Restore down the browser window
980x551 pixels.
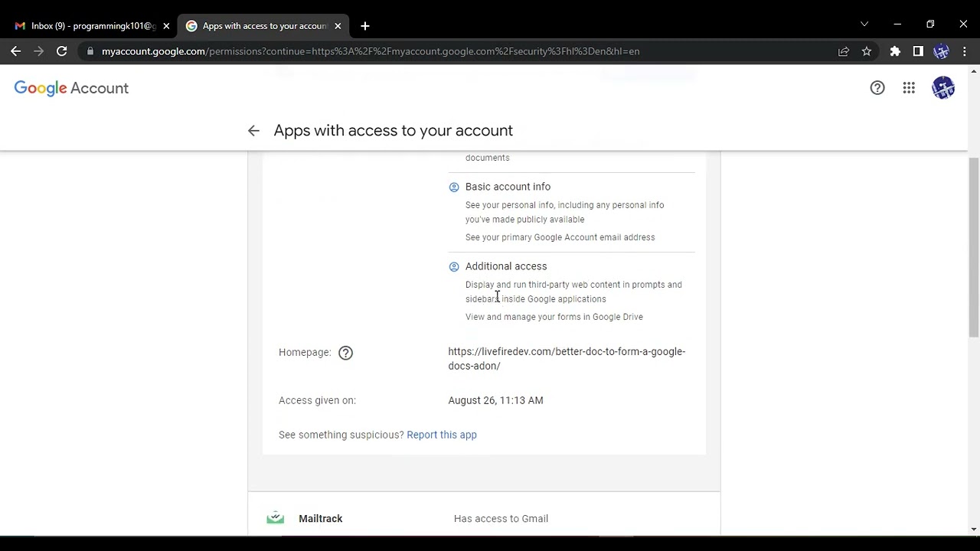coord(930,24)
